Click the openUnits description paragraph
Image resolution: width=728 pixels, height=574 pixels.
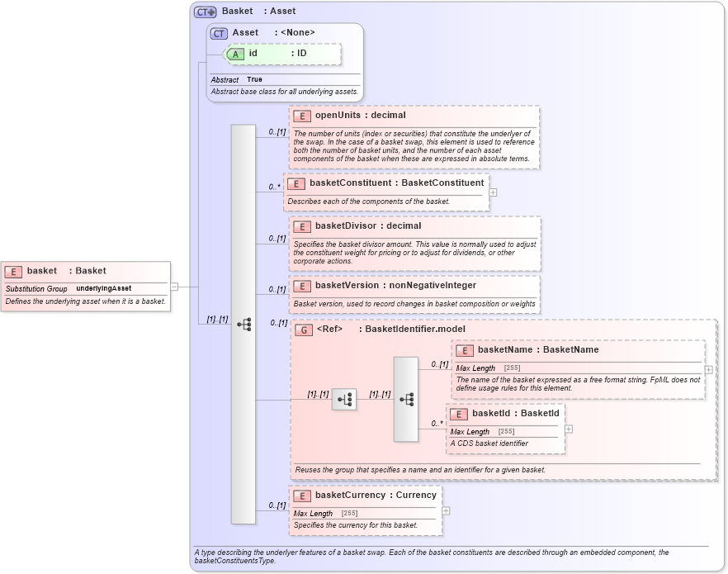click(x=414, y=146)
